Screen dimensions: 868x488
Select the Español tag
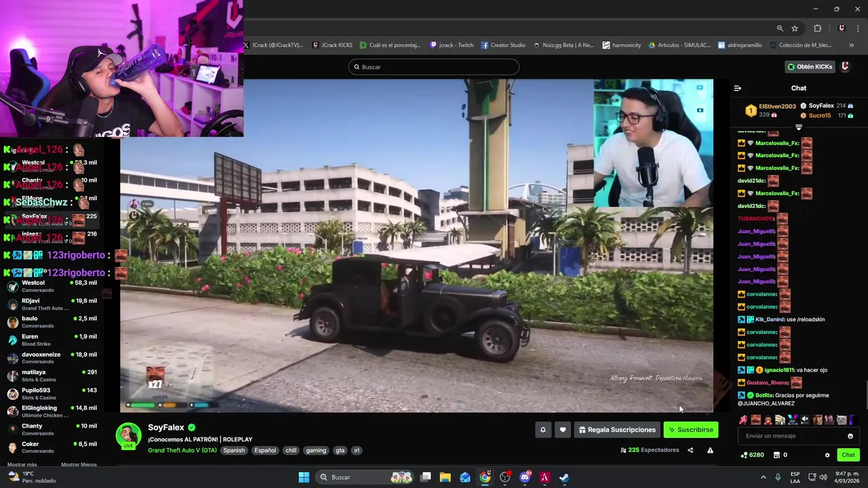[265, 450]
